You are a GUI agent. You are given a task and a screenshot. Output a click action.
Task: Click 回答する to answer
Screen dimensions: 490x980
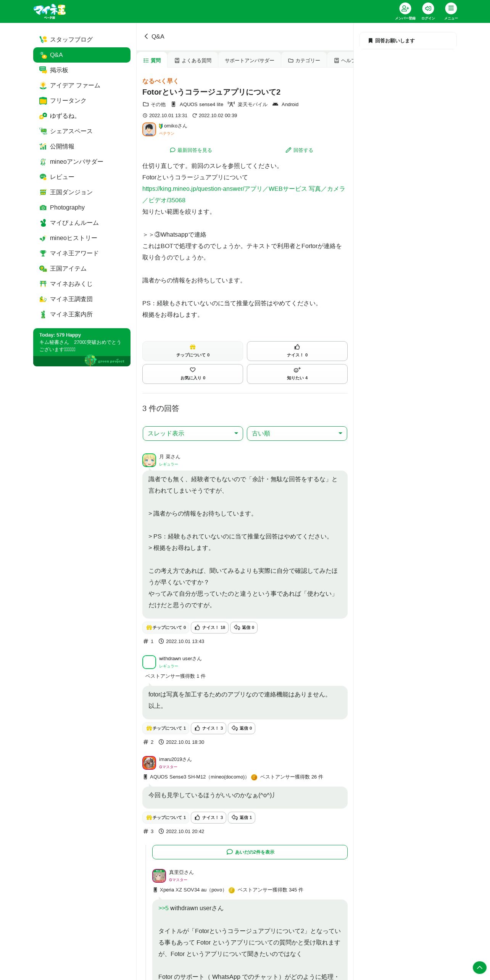pyautogui.click(x=299, y=150)
